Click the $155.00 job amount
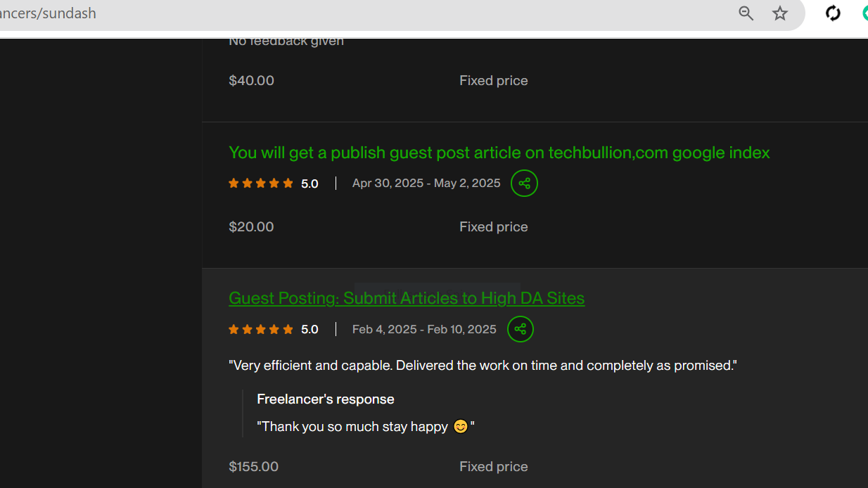868x488 pixels. [253, 467]
